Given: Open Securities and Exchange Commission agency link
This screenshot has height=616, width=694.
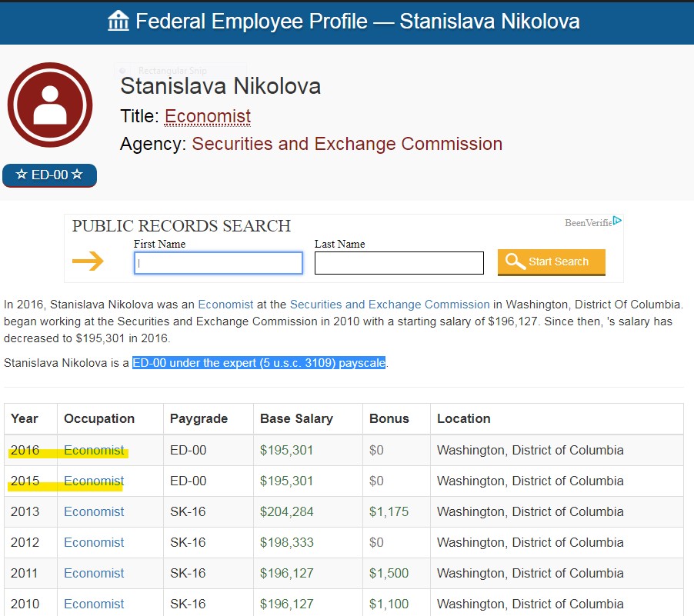Looking at the screenshot, I should point(347,144).
